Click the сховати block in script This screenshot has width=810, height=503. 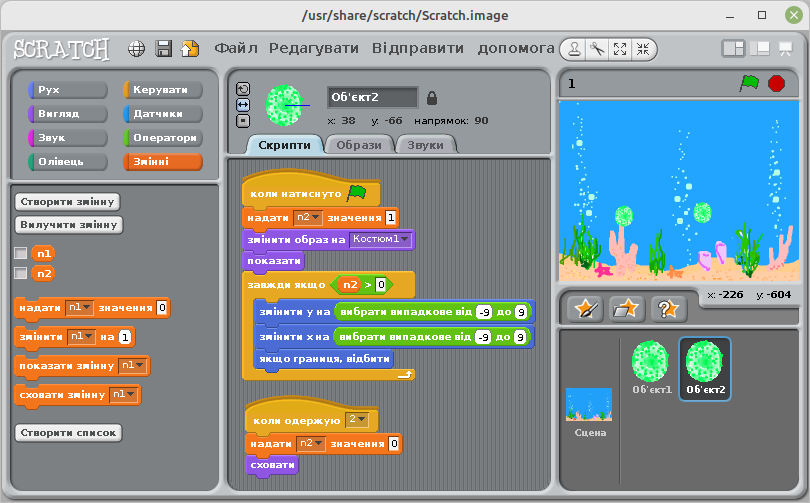click(272, 465)
